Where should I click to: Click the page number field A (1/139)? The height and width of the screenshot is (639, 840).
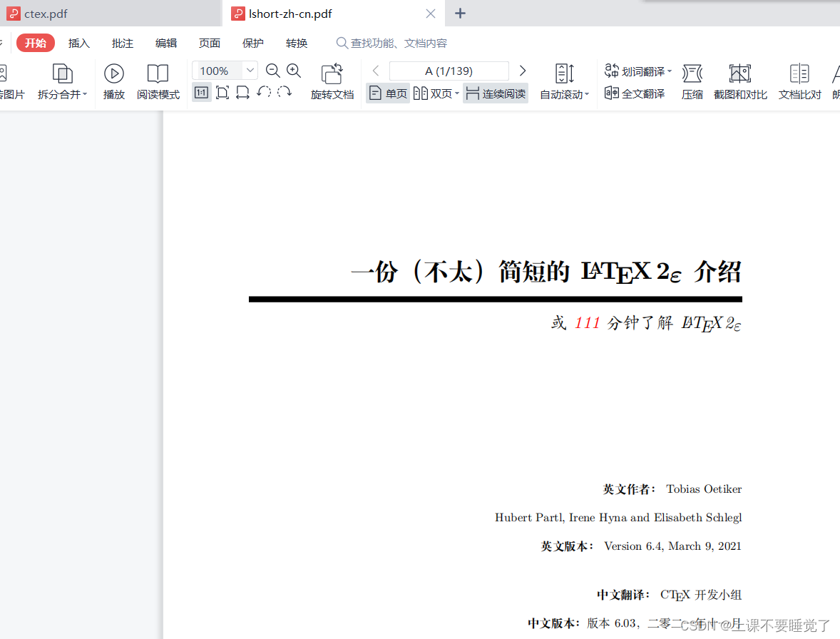449,71
